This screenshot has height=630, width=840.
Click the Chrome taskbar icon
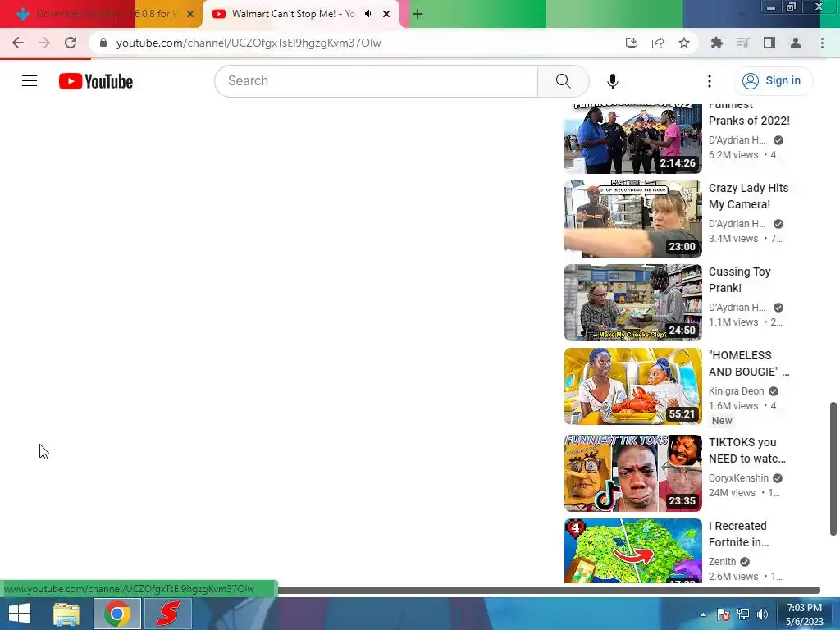point(116,614)
